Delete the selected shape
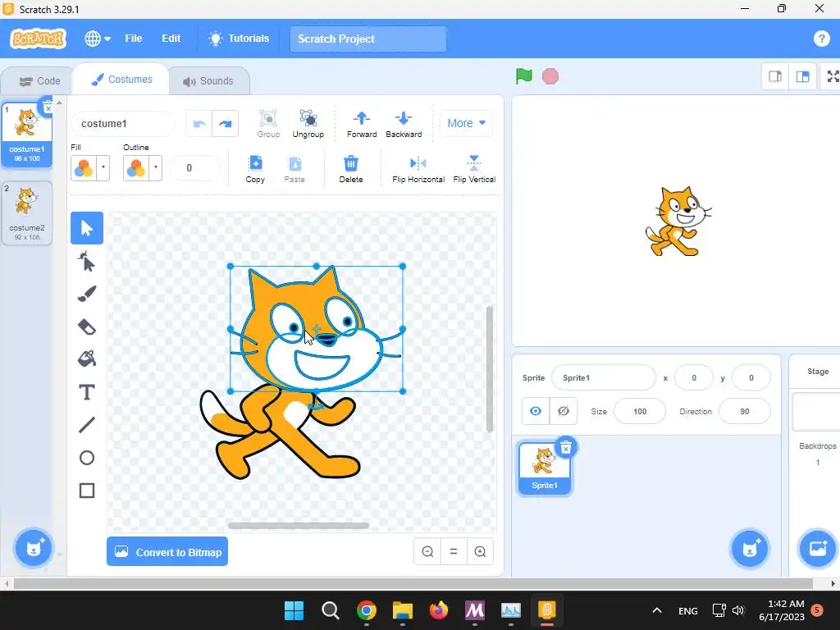Image resolution: width=840 pixels, height=630 pixels. click(x=351, y=169)
